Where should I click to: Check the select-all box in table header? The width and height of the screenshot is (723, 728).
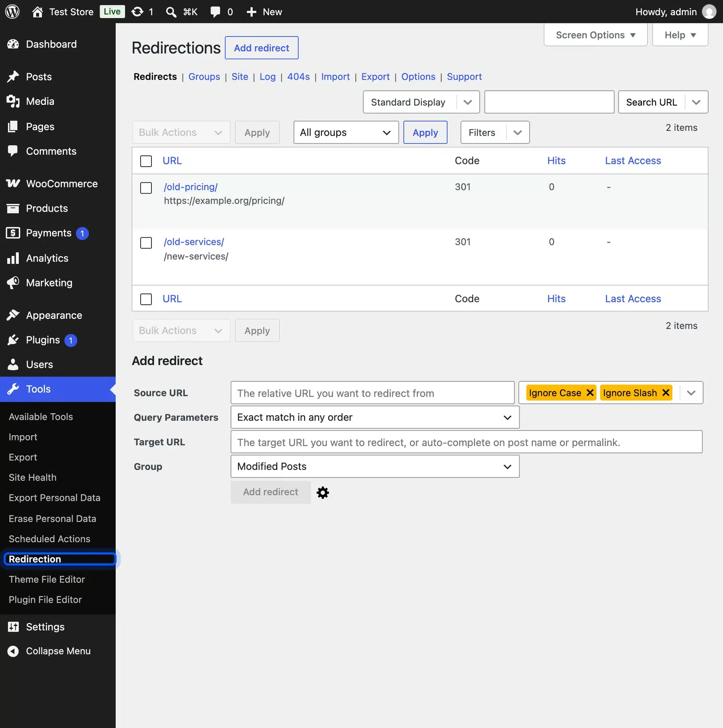(146, 161)
